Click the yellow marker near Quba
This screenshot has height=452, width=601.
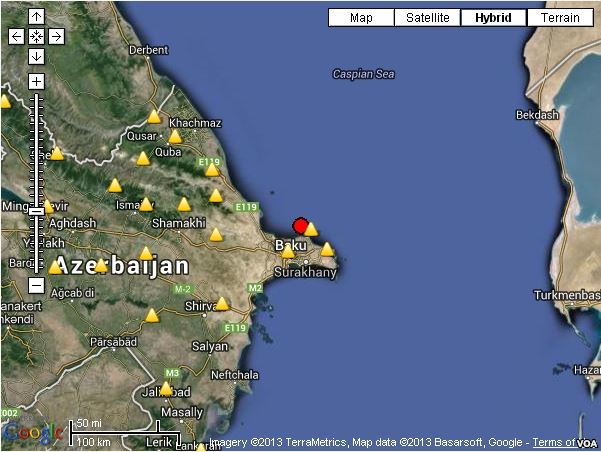tap(176, 137)
